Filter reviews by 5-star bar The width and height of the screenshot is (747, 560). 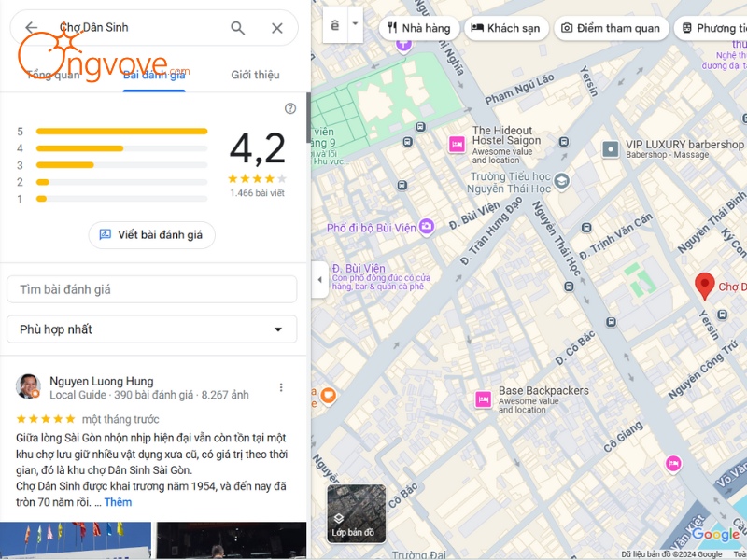point(121,132)
